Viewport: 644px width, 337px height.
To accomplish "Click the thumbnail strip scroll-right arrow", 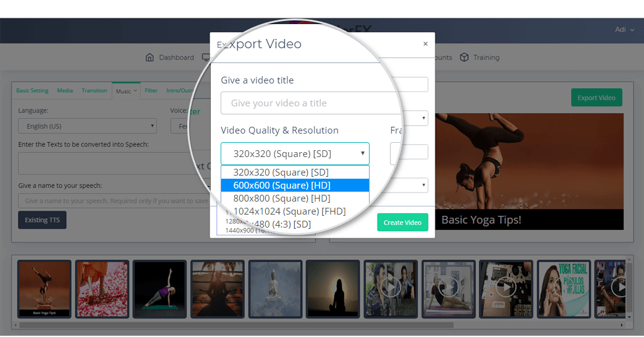I will pyautogui.click(x=622, y=325).
